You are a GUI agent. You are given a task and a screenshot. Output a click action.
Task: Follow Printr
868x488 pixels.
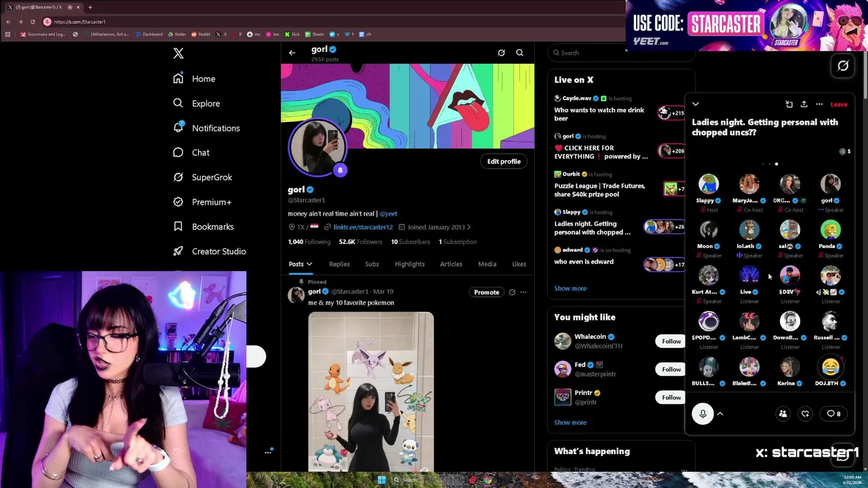(671, 398)
